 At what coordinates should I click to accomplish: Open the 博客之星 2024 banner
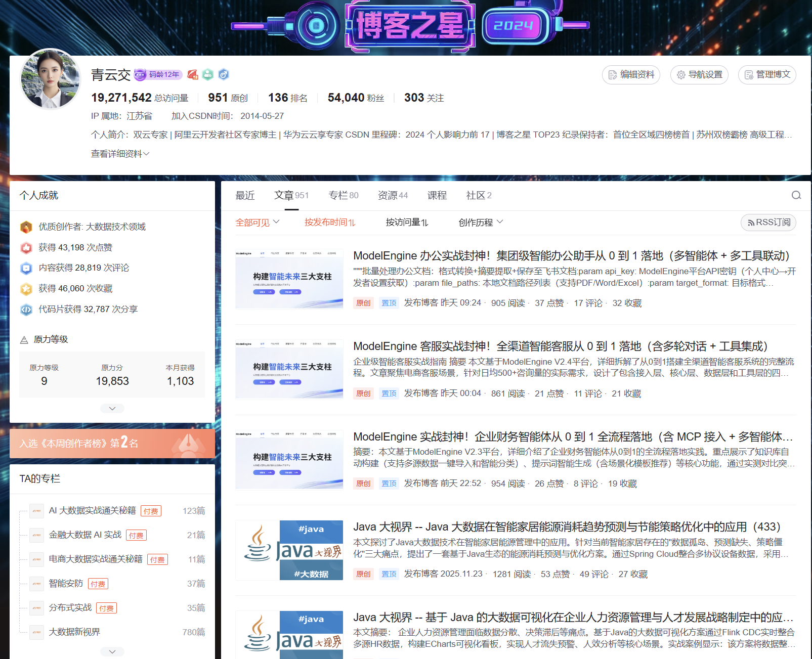[x=410, y=25]
